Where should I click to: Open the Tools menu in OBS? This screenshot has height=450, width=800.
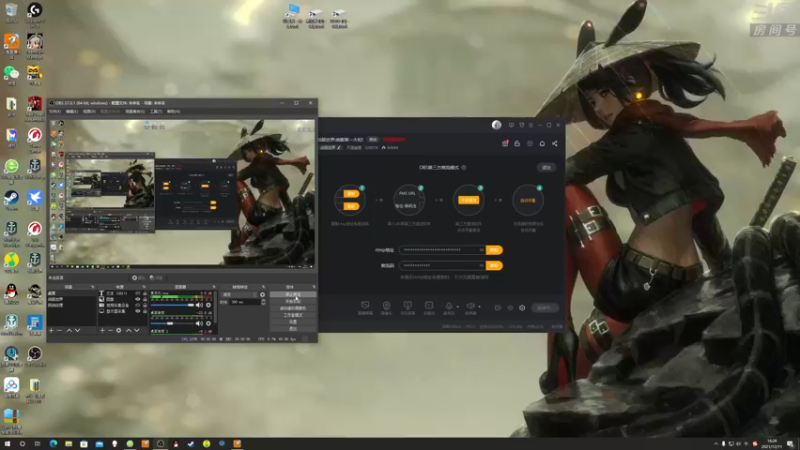coord(156,111)
